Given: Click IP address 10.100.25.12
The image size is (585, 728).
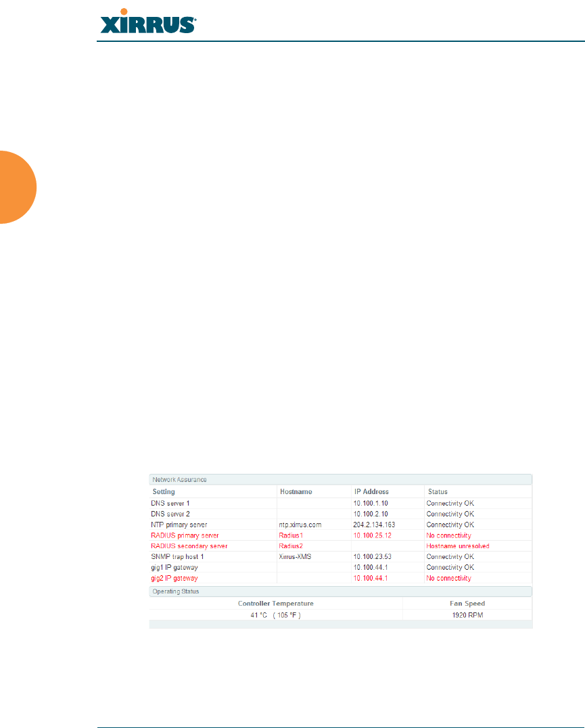Looking at the screenshot, I should coord(372,535).
